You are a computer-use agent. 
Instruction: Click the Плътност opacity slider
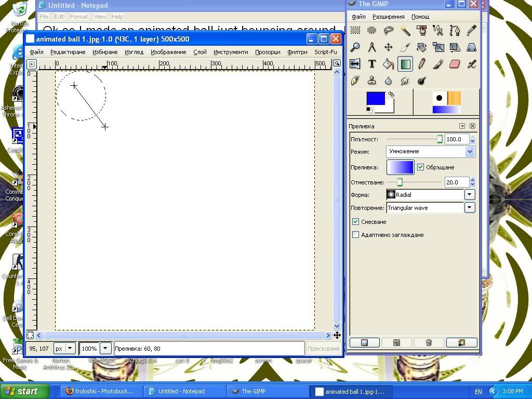(x=415, y=139)
